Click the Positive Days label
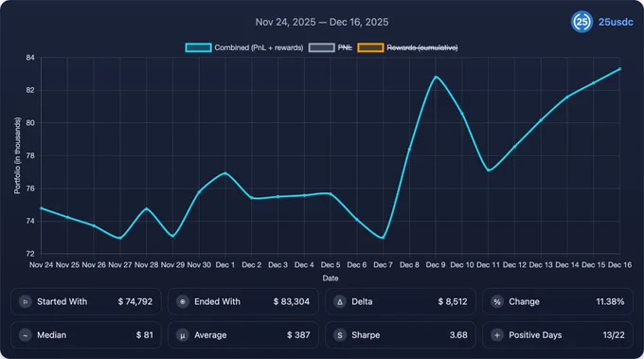 [535, 335]
